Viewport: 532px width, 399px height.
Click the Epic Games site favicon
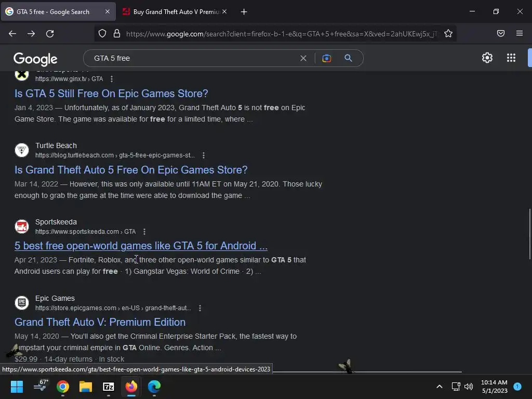pyautogui.click(x=22, y=303)
